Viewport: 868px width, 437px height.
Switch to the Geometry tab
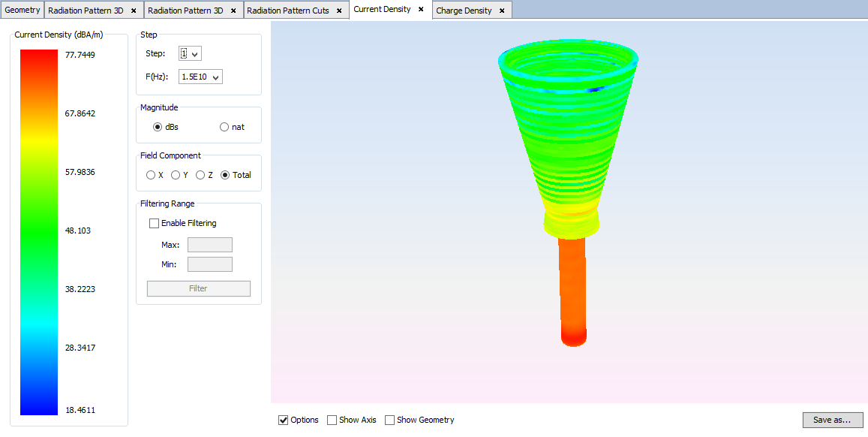(x=23, y=11)
